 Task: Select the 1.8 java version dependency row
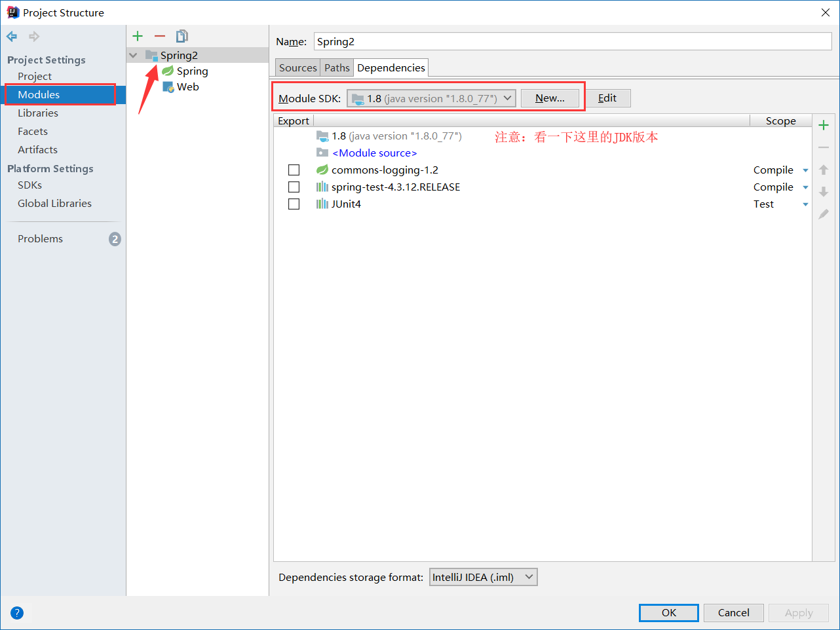point(396,136)
